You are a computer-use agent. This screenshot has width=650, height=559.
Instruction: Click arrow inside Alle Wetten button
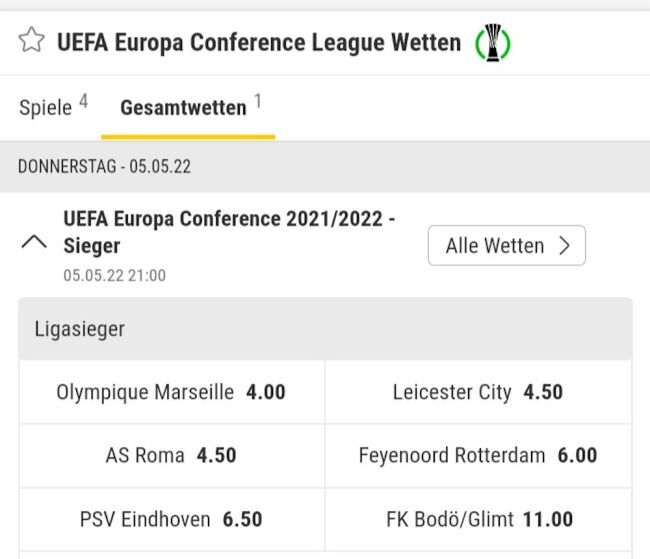point(565,246)
